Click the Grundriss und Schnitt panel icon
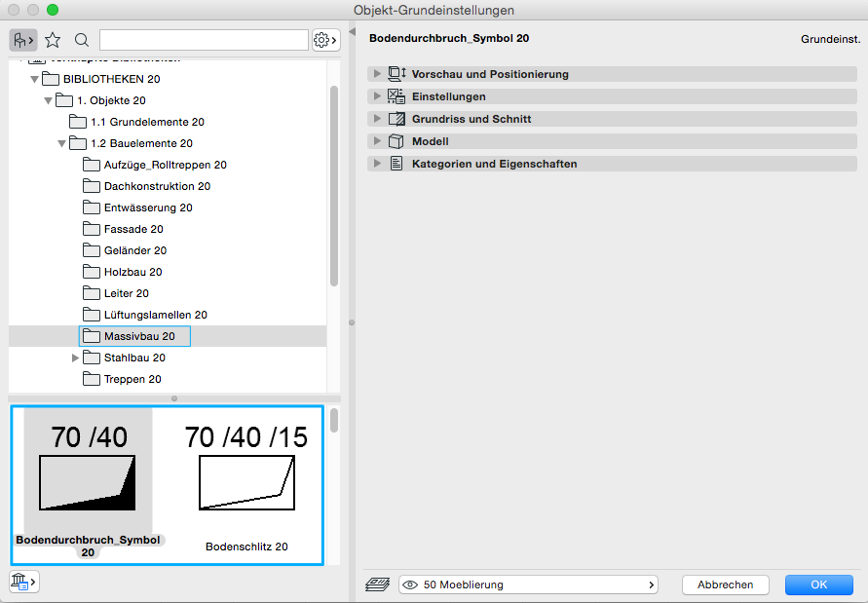The height and width of the screenshot is (603, 868). coord(396,119)
